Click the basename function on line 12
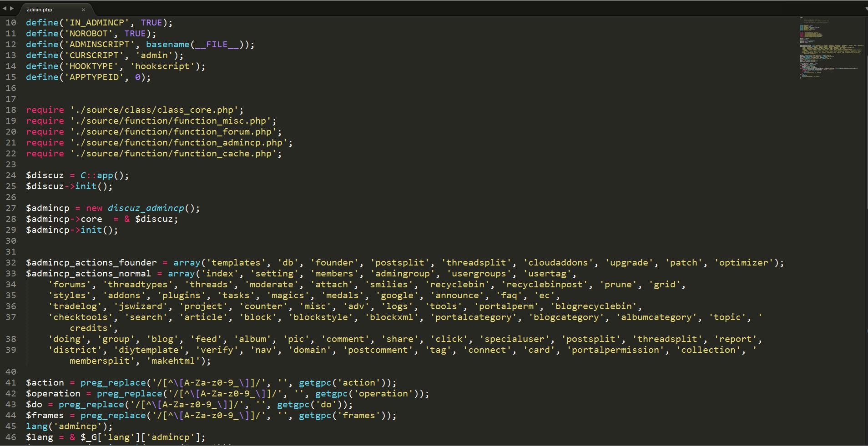The width and height of the screenshot is (868, 446). coord(167,45)
